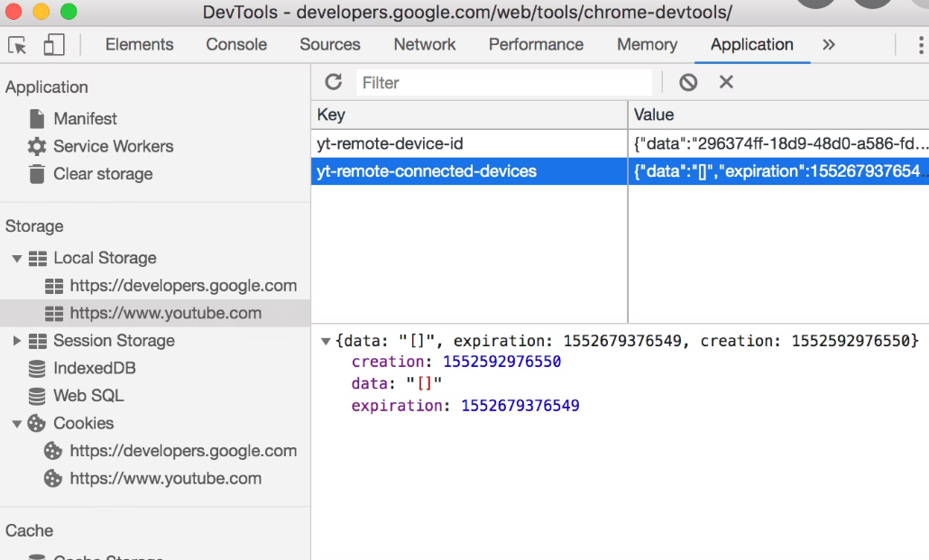Select the yt-remote-connected-devices key cell
Viewport: 929px width, 560px height.
coord(469,171)
